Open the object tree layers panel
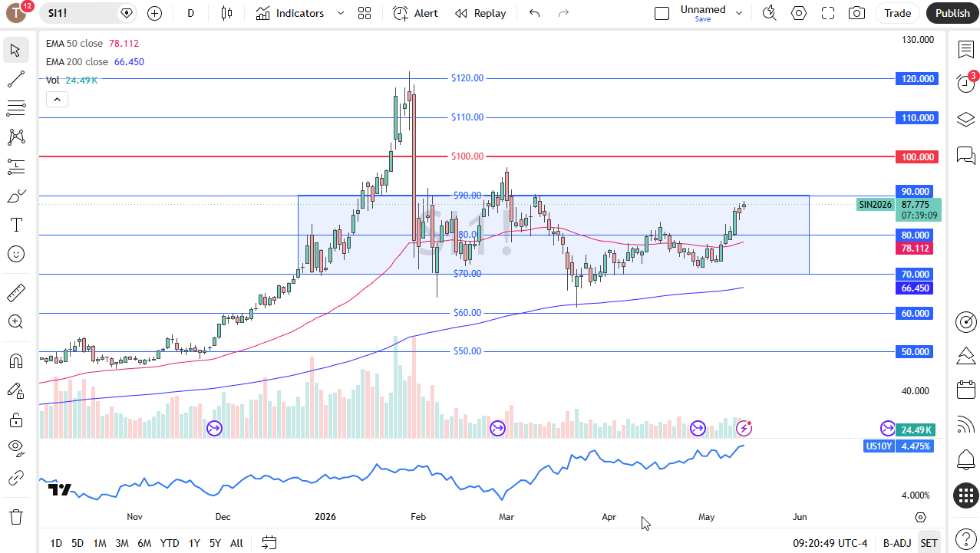 point(965,120)
